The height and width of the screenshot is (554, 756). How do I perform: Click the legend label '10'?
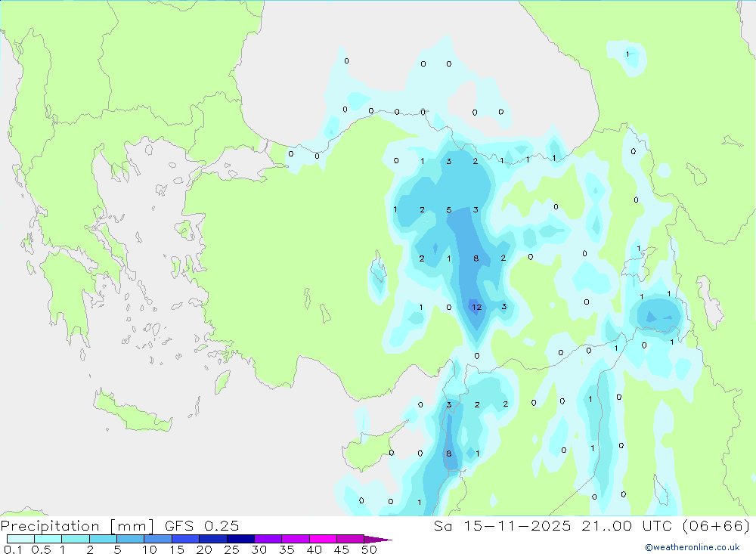[x=150, y=549]
